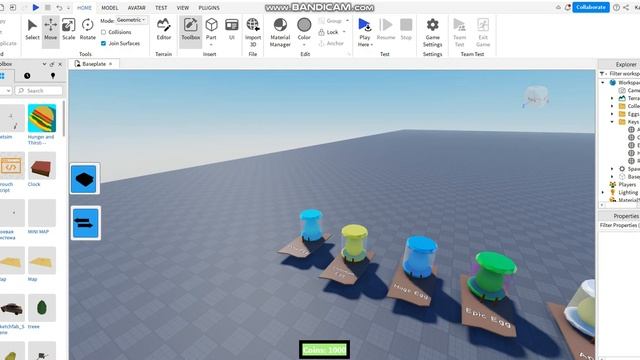Close the Baseplate tab
The width and height of the screenshot is (640, 360).
tap(110, 64)
